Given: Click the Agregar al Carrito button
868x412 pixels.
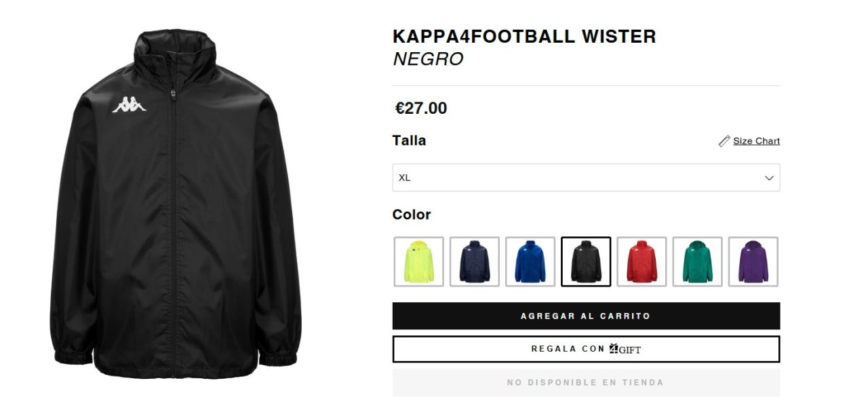Looking at the screenshot, I should tap(586, 316).
